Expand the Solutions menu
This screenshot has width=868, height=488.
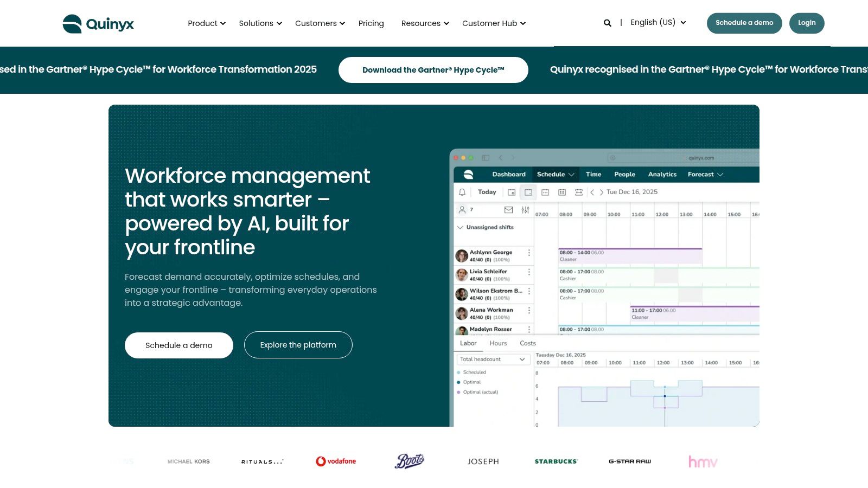[x=260, y=23]
